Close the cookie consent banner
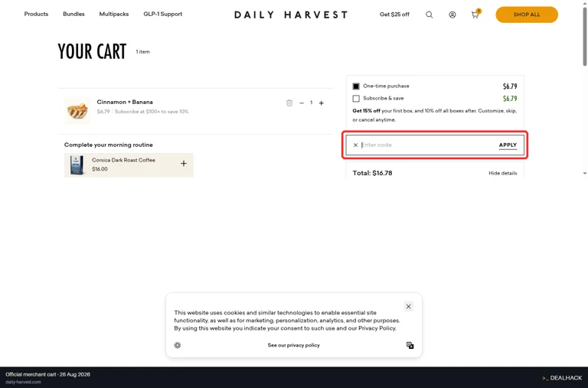The width and height of the screenshot is (588, 388). click(408, 306)
